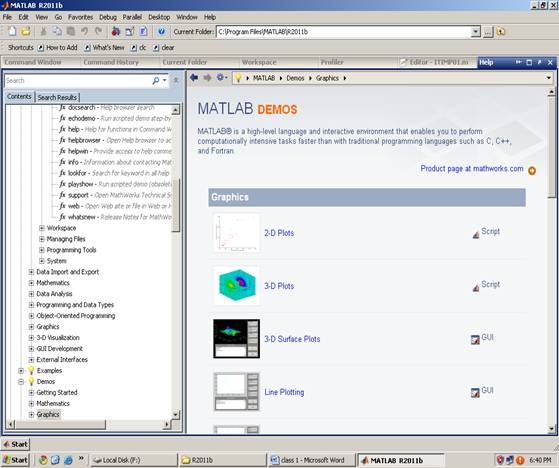The width and height of the screenshot is (559, 468).
Task: Expand the Programming Tools tree node
Action: coord(42,250)
